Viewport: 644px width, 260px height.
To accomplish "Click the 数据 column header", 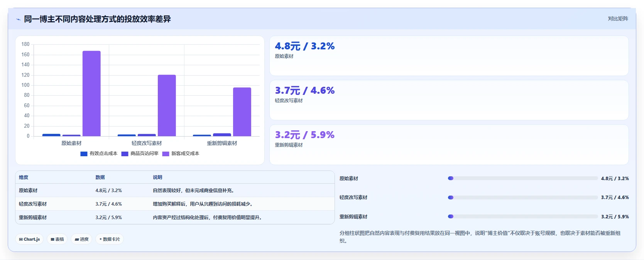I will point(100,177).
